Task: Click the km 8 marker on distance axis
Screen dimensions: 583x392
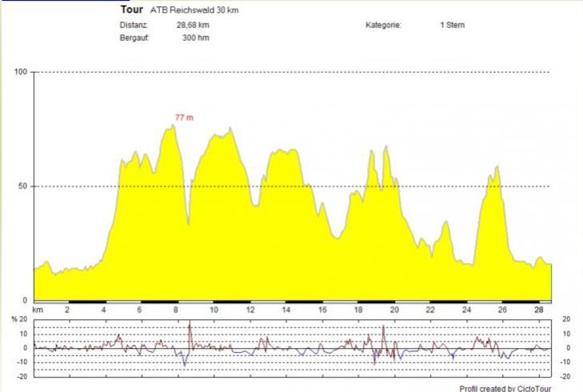Action: (177, 309)
